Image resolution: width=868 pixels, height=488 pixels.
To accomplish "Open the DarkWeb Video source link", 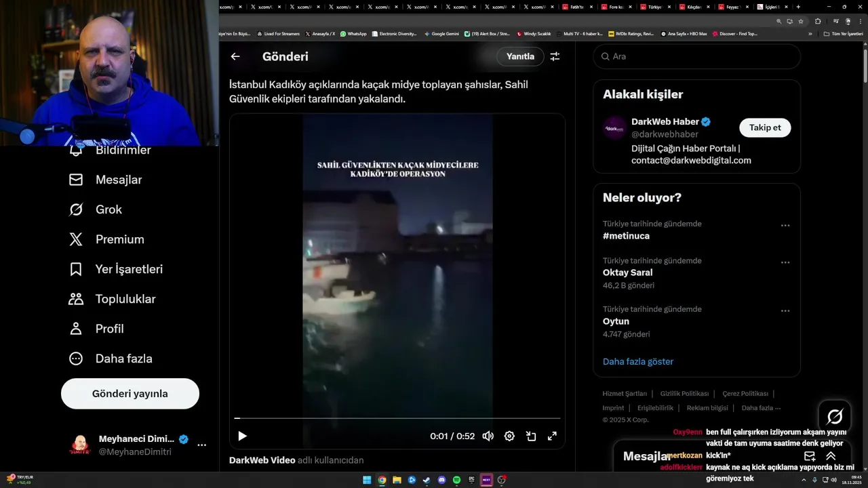I will coord(262,460).
